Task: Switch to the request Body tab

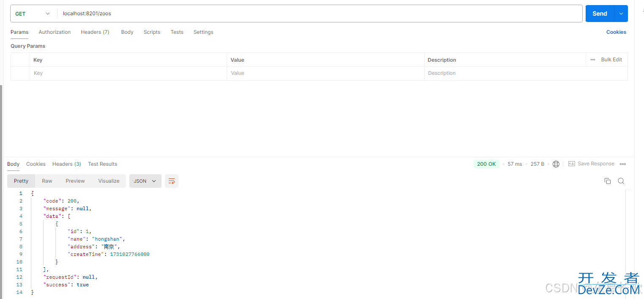Action: coord(127,32)
